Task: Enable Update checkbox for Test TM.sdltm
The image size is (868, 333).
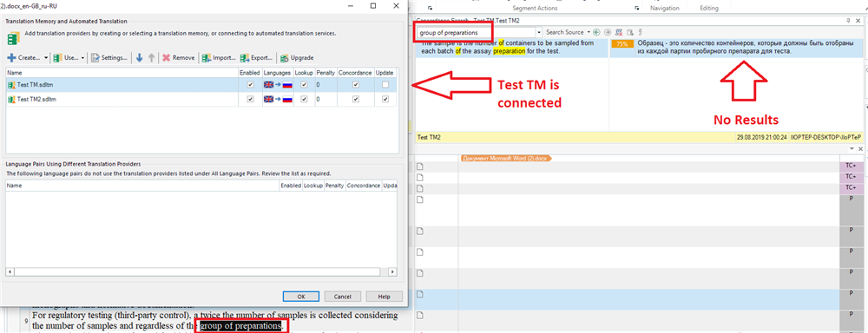Action: pyautogui.click(x=385, y=85)
